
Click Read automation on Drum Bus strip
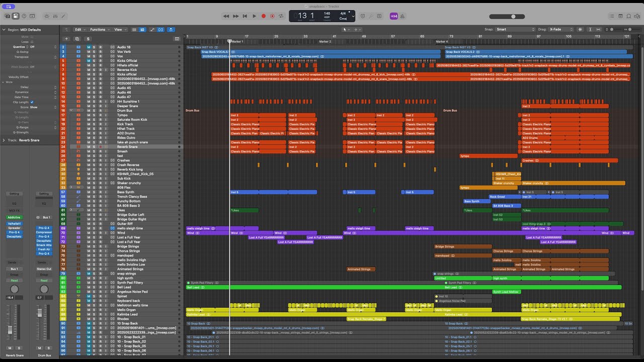pyautogui.click(x=44, y=281)
